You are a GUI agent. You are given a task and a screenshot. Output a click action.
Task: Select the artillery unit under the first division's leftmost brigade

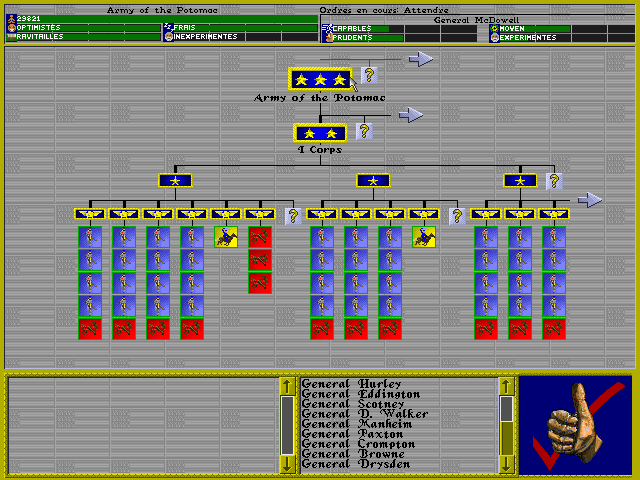[x=90, y=329]
